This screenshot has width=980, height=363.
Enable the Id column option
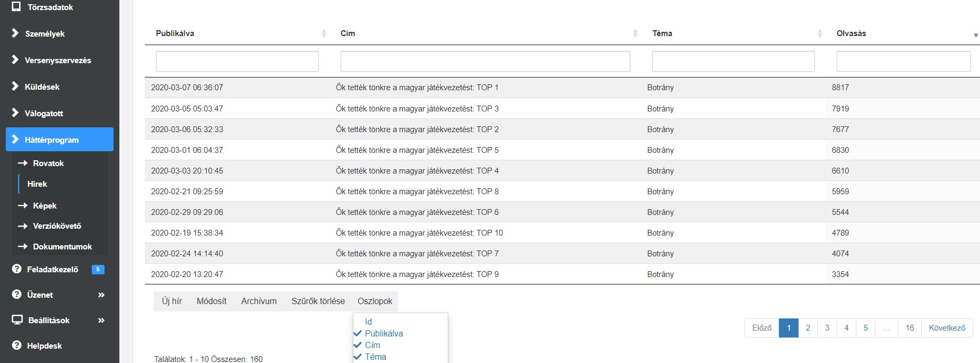click(368, 322)
